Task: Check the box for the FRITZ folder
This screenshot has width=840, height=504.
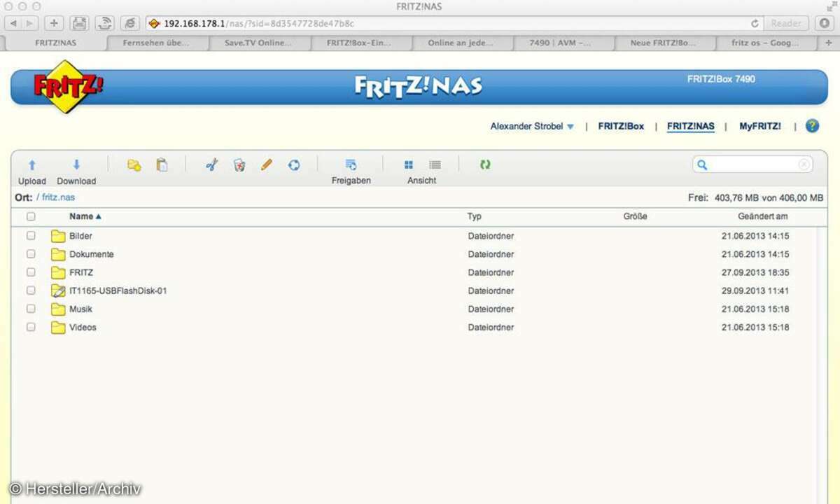Action: click(31, 272)
